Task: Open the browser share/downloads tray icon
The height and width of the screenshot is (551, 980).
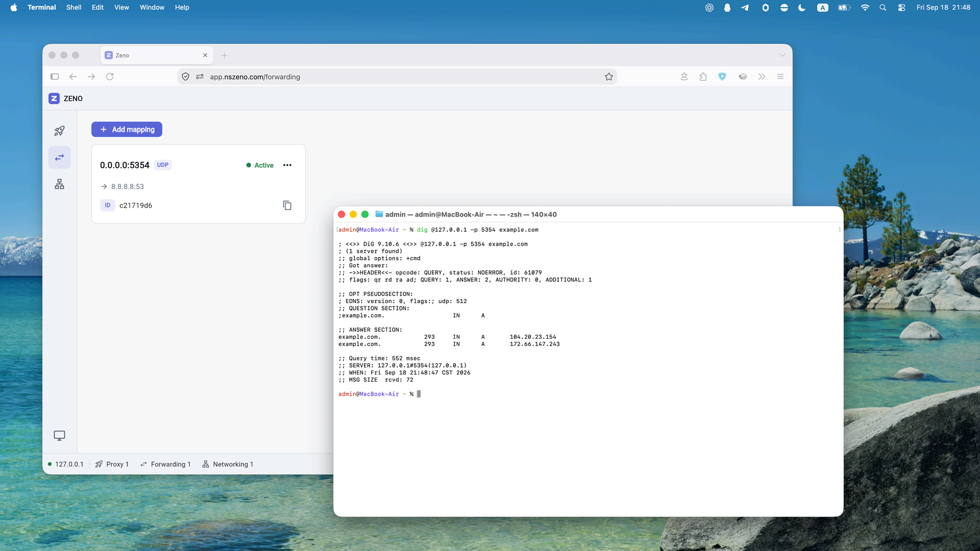Action: click(x=684, y=77)
